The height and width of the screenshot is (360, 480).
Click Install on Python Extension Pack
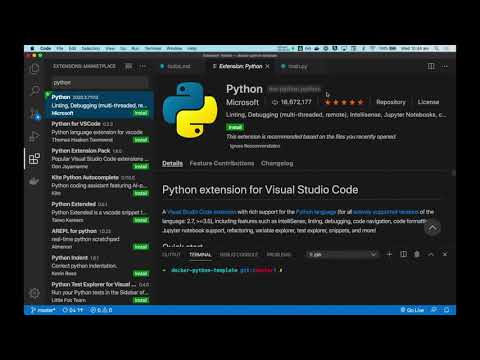tap(141, 166)
